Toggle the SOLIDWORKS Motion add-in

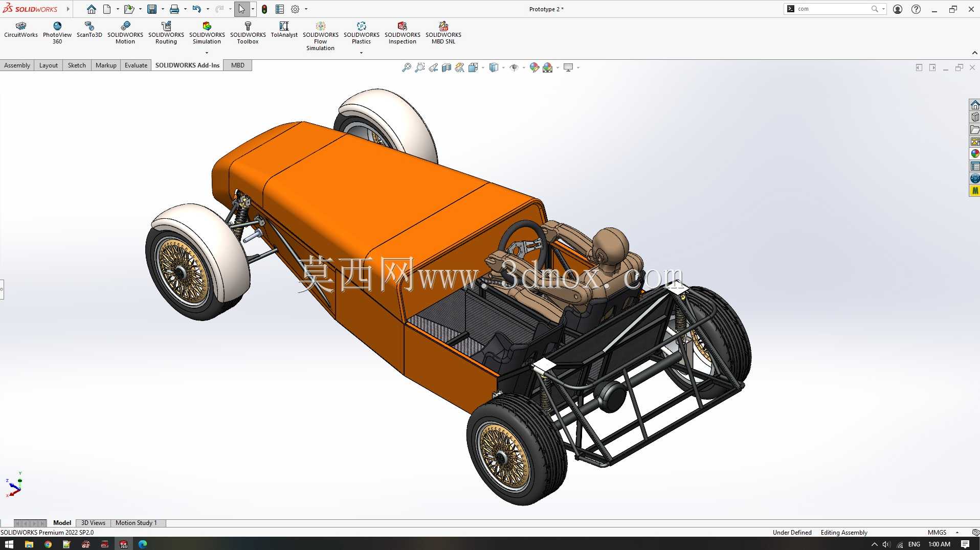tap(125, 33)
